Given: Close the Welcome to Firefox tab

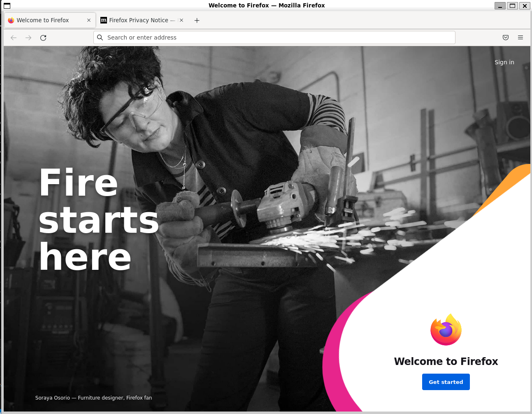Looking at the screenshot, I should [x=89, y=20].
